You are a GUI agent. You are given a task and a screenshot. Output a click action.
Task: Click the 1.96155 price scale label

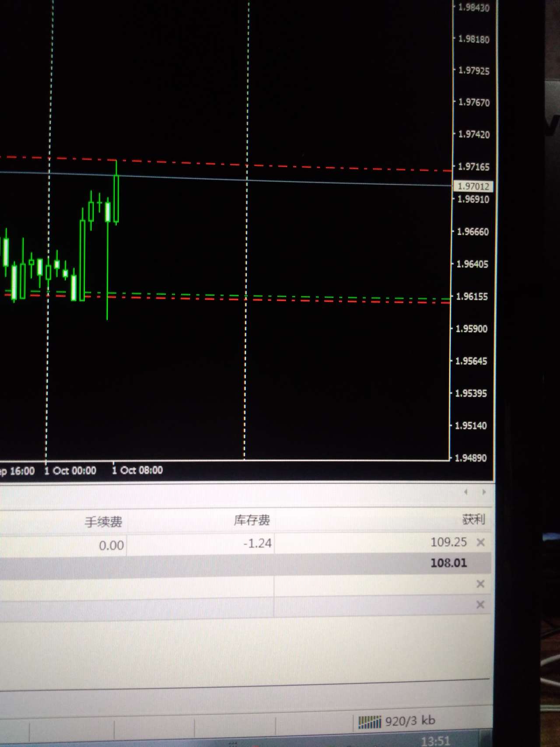click(x=472, y=297)
